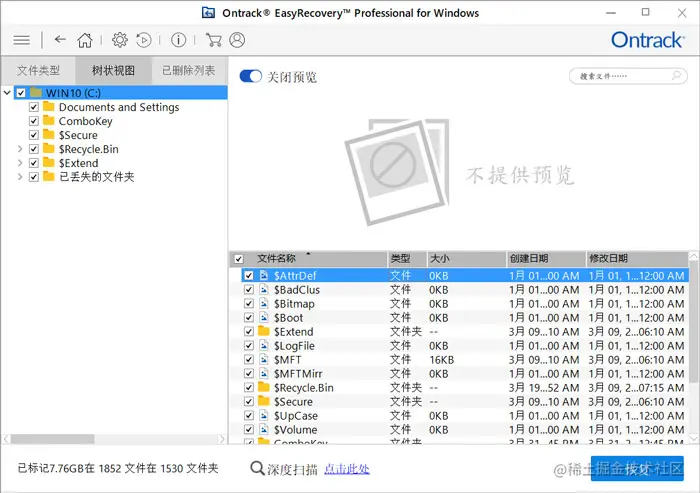Image resolution: width=700 pixels, height=493 pixels.
Task: Sort by 修改日期 column header
Action: [x=608, y=258]
